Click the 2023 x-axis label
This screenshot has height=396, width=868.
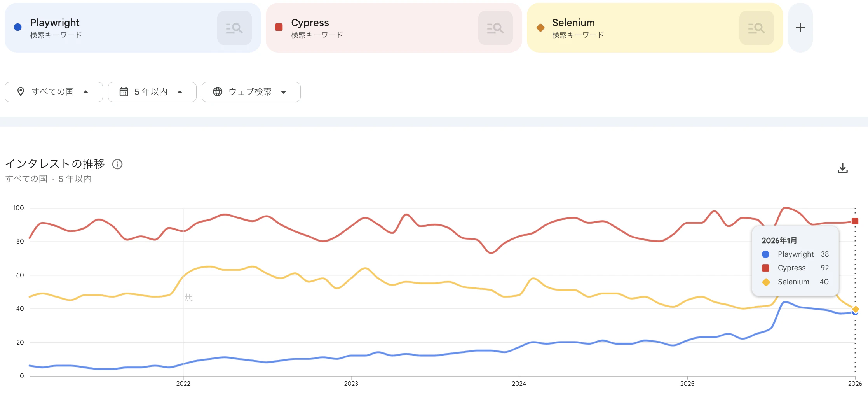[x=351, y=384]
